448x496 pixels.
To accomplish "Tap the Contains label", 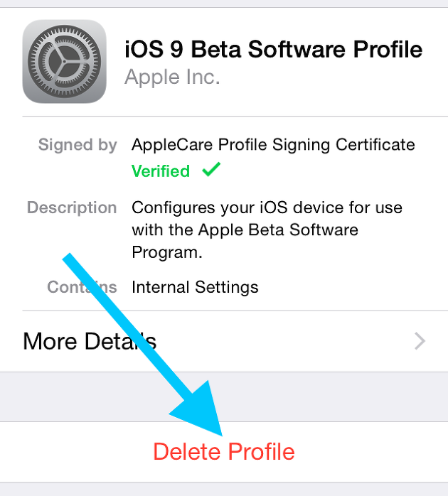I will [x=82, y=287].
